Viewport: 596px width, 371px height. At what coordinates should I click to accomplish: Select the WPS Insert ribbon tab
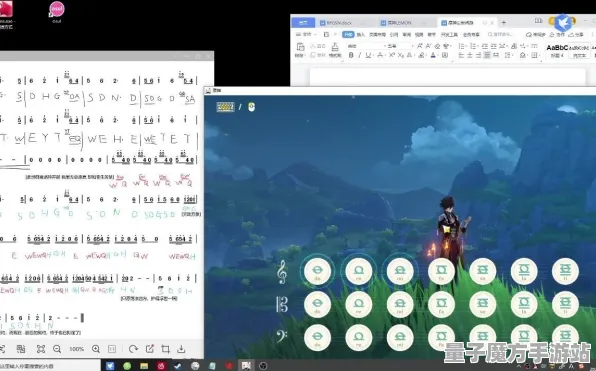point(361,35)
